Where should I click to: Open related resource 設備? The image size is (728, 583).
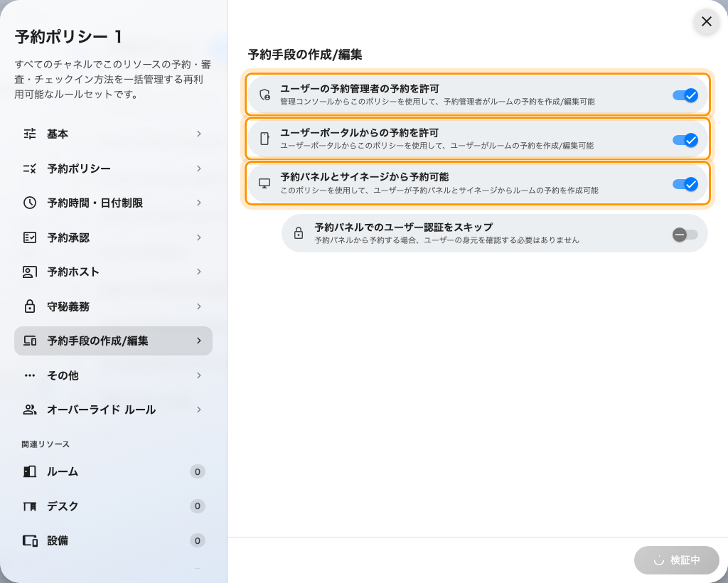(x=113, y=540)
